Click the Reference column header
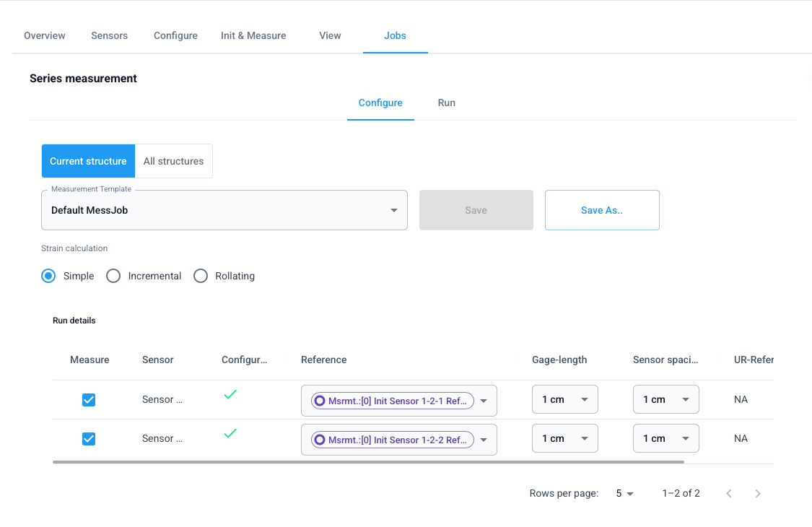This screenshot has height=527, width=812. 323,360
